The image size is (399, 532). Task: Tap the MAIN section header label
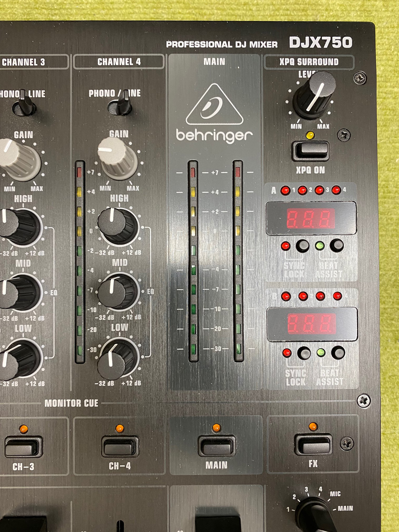[x=214, y=62]
